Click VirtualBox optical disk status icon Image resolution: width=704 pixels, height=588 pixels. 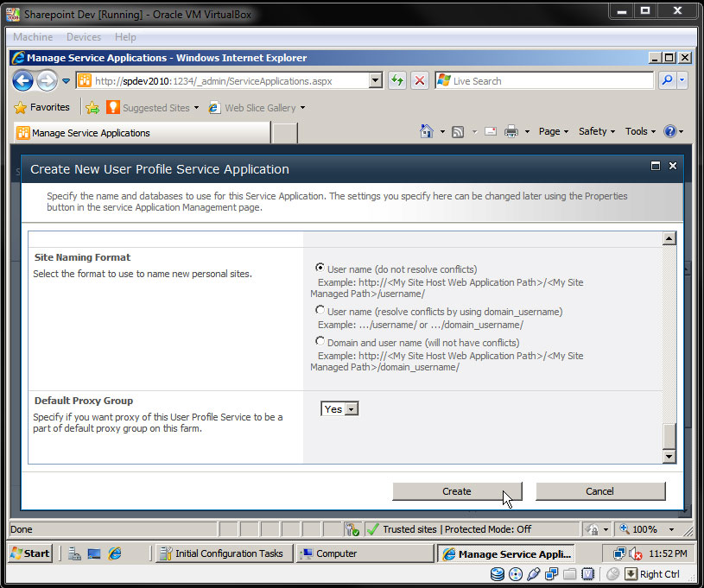tap(516, 574)
